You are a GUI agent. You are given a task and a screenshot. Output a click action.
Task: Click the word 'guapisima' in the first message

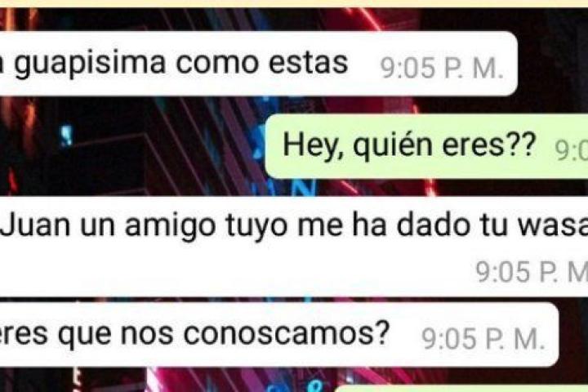90,65
